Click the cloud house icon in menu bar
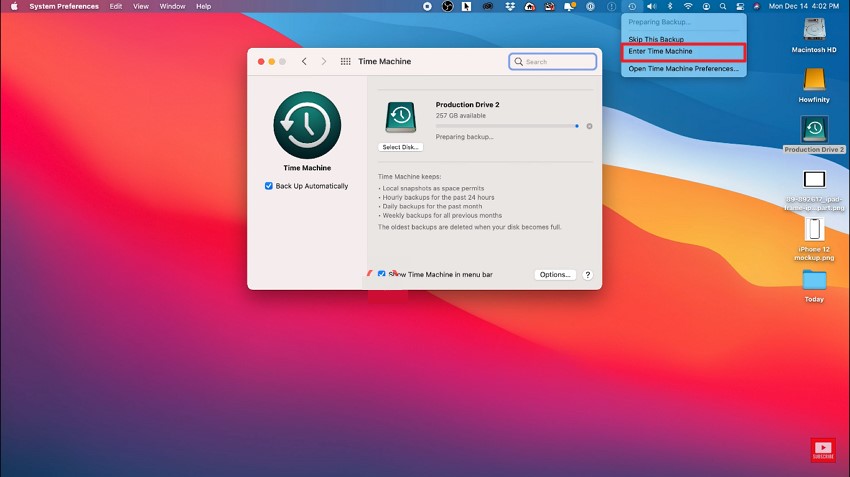 pyautogui.click(x=530, y=7)
